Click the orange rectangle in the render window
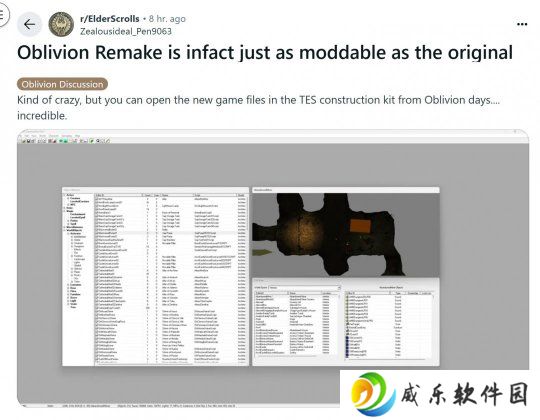The height and width of the screenshot is (420, 540). pos(361,226)
